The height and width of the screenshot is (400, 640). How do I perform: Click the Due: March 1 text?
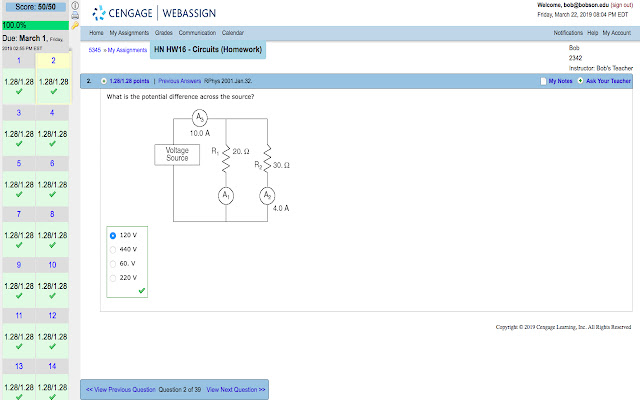tap(33, 38)
